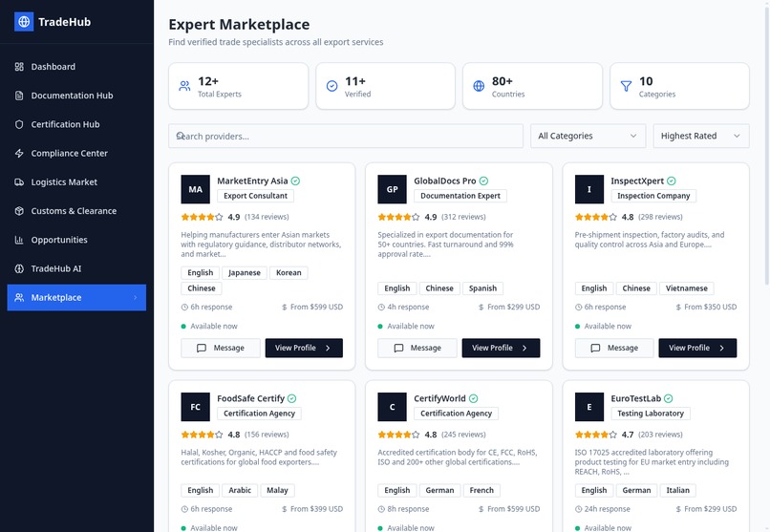770x532 pixels.
Task: Click the Arabic language tag
Action: (x=240, y=490)
